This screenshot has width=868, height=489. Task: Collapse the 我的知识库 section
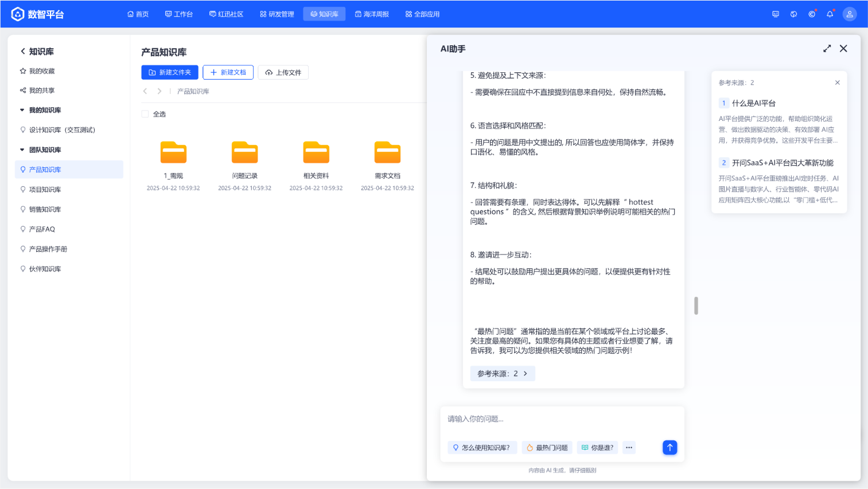coord(22,110)
